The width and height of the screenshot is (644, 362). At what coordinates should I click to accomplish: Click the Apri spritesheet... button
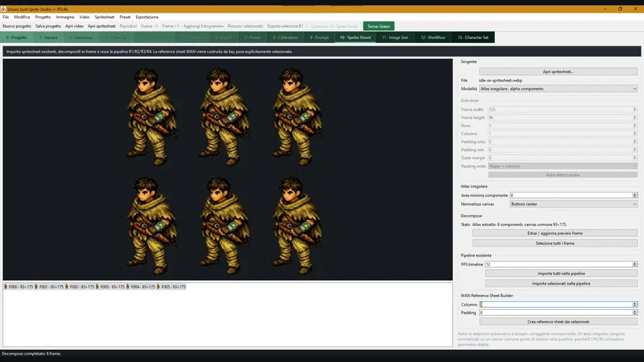point(557,72)
